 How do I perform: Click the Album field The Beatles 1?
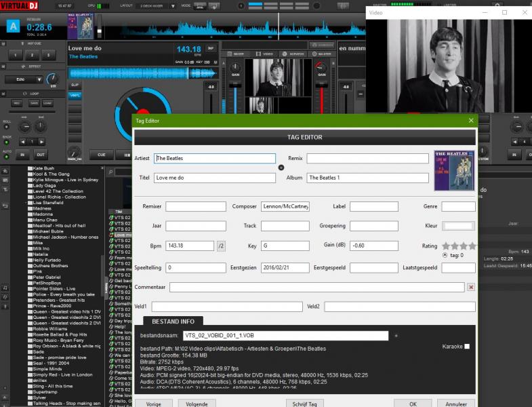[x=368, y=178]
